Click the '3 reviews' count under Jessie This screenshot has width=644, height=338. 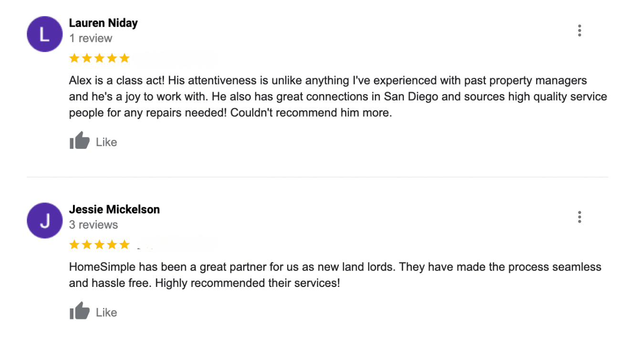point(93,224)
